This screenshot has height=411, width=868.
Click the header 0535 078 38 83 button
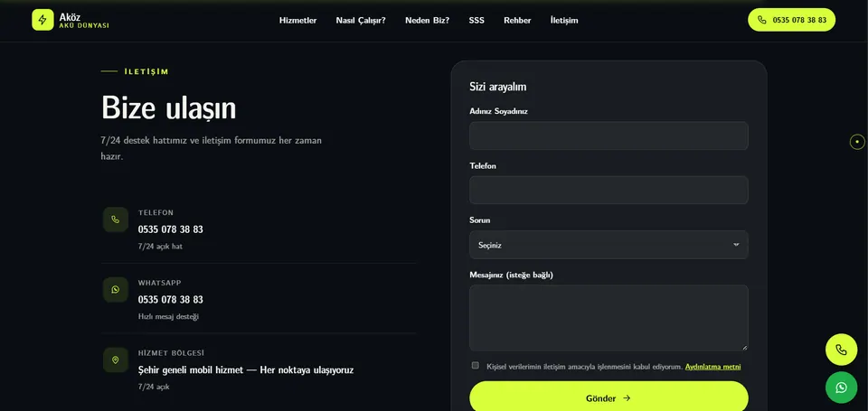coord(792,20)
